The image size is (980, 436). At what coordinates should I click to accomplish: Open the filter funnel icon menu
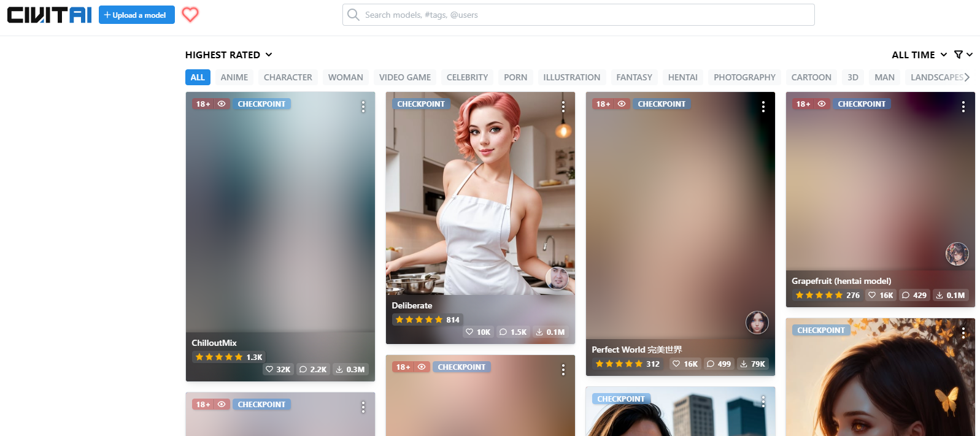[x=962, y=55]
